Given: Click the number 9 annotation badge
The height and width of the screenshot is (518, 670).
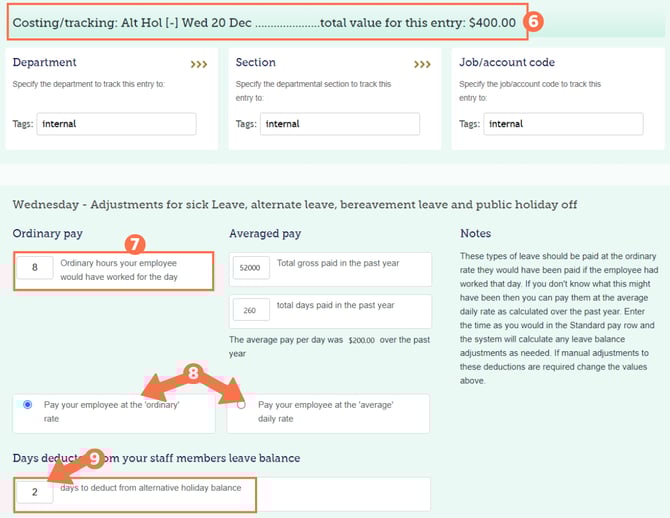Looking at the screenshot, I should 95,458.
